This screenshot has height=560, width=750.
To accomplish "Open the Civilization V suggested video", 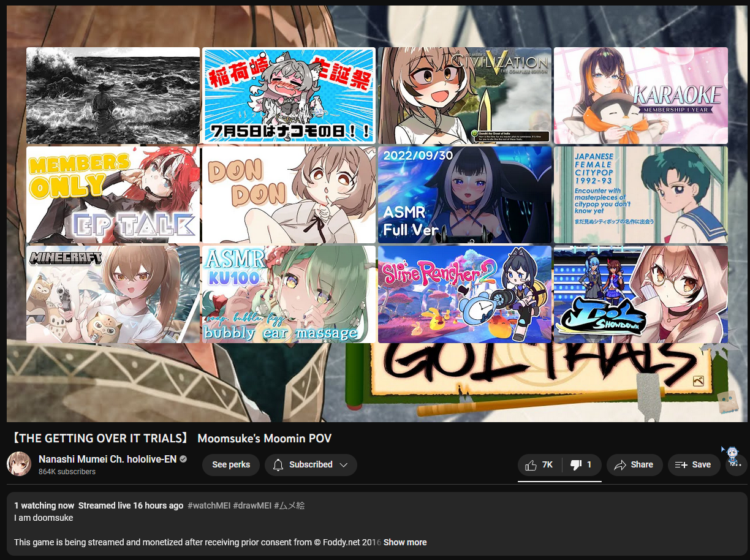I will tap(464, 96).
